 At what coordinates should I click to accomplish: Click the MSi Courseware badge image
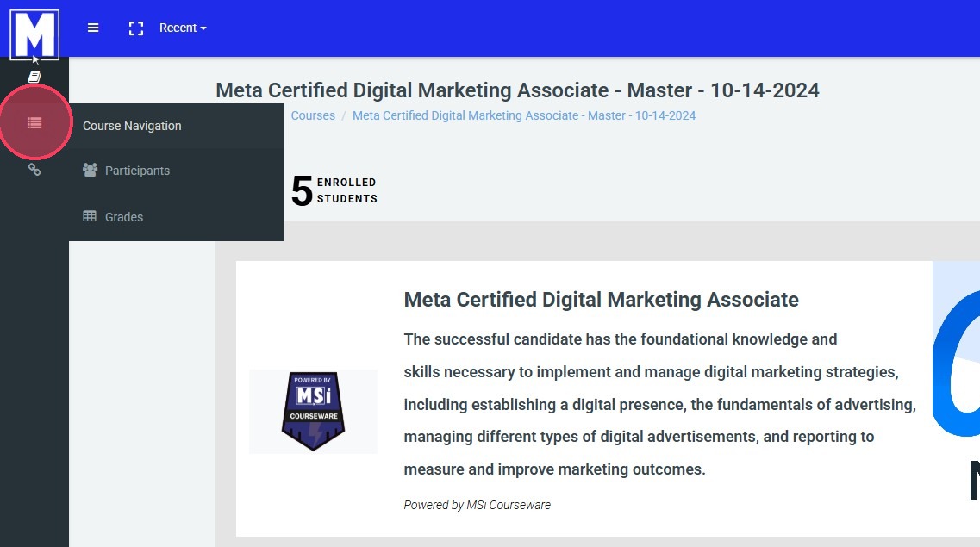point(313,412)
